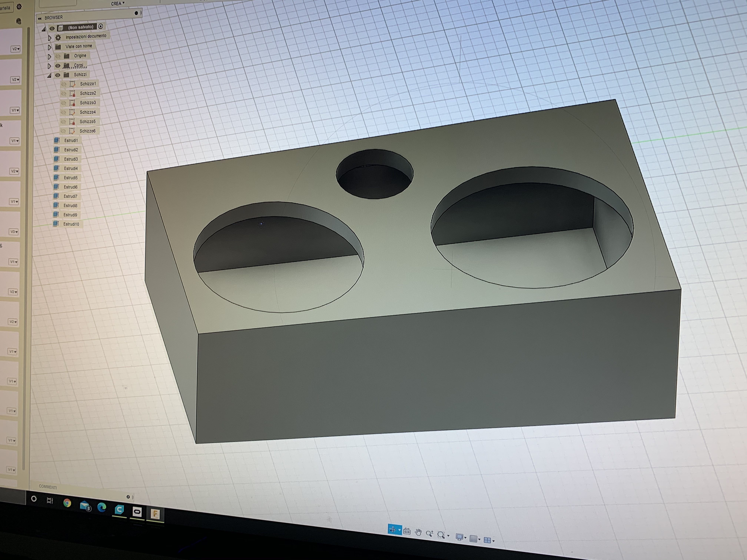Show Schizzo6 sketch via eye icon
Viewport: 747px width, 560px height.
click(x=63, y=131)
